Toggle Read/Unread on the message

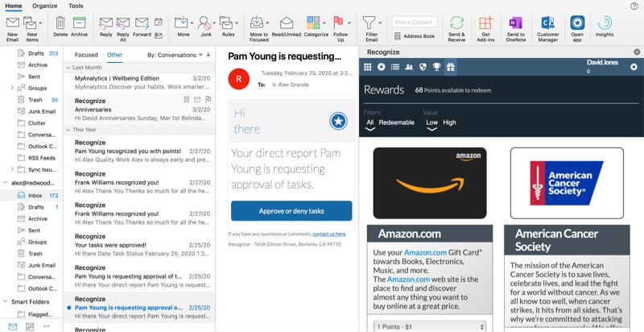[287, 27]
